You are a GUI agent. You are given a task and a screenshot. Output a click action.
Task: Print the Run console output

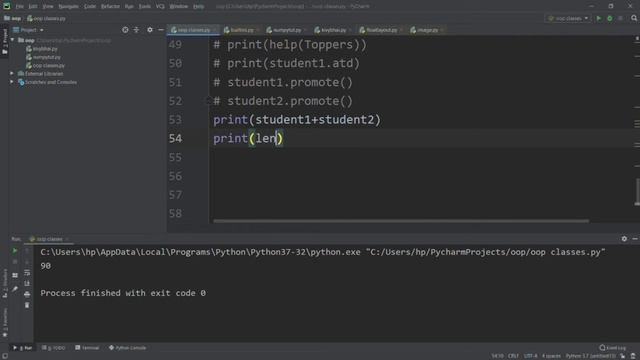tap(27, 294)
